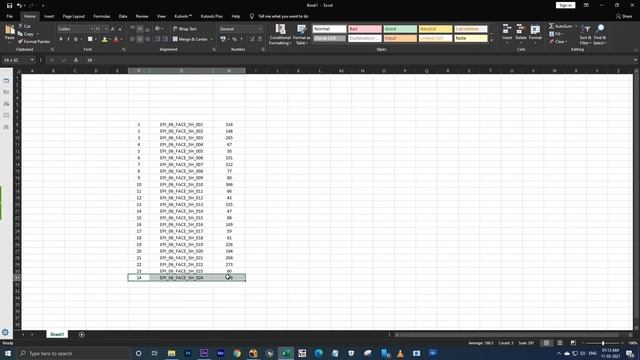The width and height of the screenshot is (640, 360).
Task: Open the font name Calibri dropdown
Action: click(92, 29)
